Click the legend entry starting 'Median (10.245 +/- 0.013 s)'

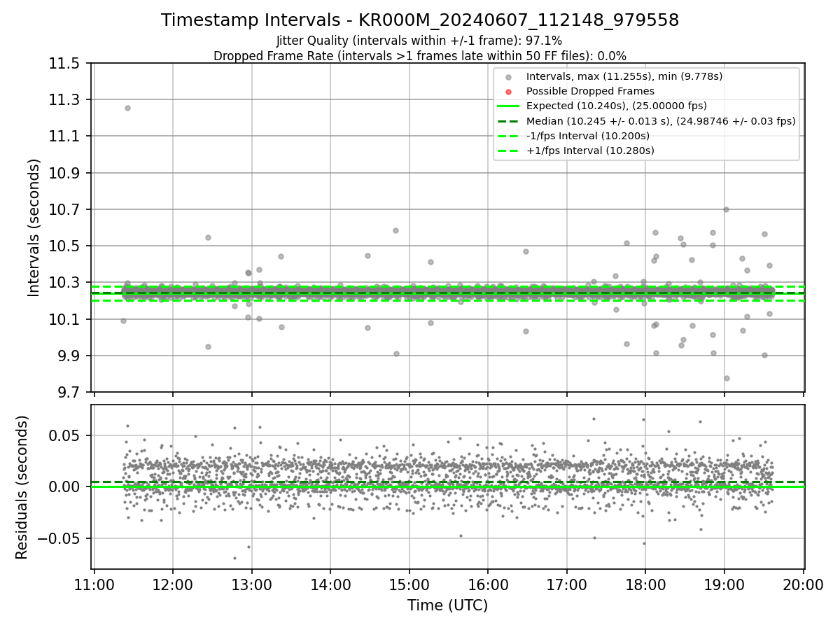661,121
